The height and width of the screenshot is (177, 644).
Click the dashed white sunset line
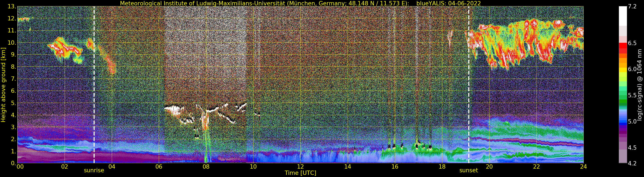pos(468,85)
